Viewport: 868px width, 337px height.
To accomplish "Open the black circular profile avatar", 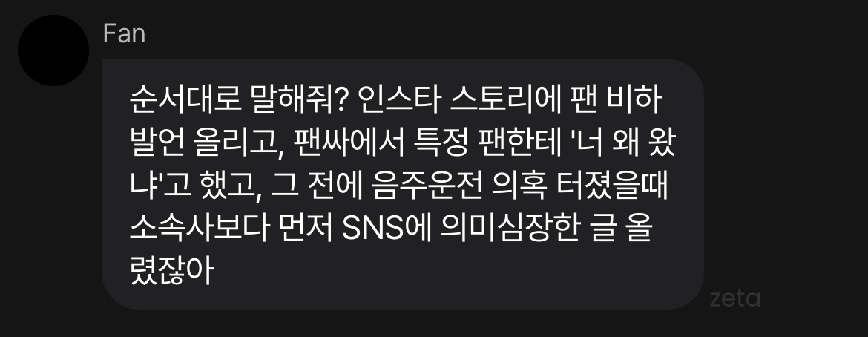I will (53, 50).
